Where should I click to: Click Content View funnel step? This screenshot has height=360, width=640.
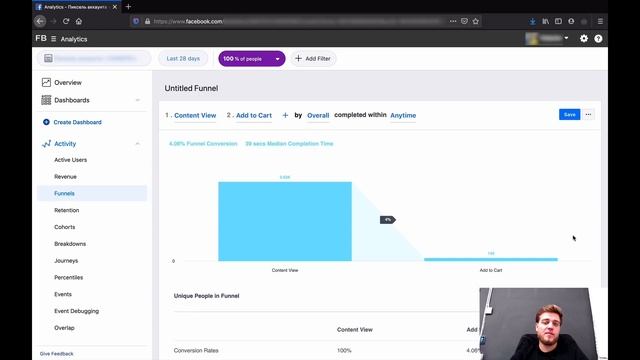tap(195, 116)
